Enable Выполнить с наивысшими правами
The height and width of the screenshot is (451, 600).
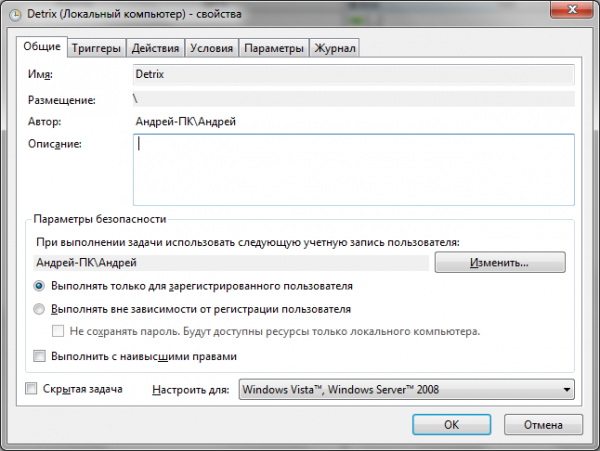39,356
